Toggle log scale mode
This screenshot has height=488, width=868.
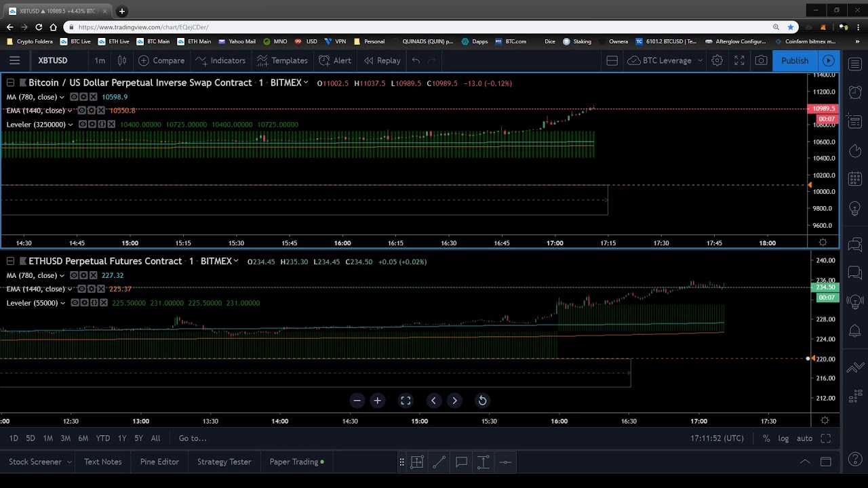tap(783, 439)
